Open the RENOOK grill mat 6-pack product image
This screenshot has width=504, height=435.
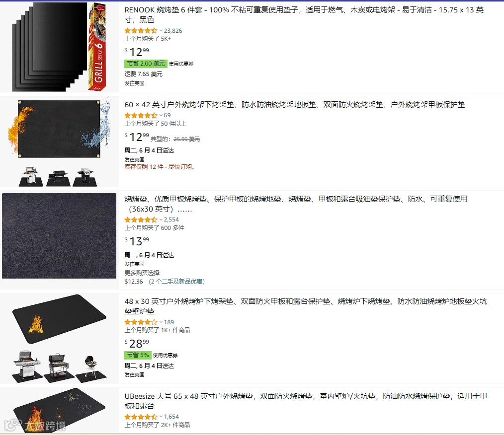click(x=59, y=47)
